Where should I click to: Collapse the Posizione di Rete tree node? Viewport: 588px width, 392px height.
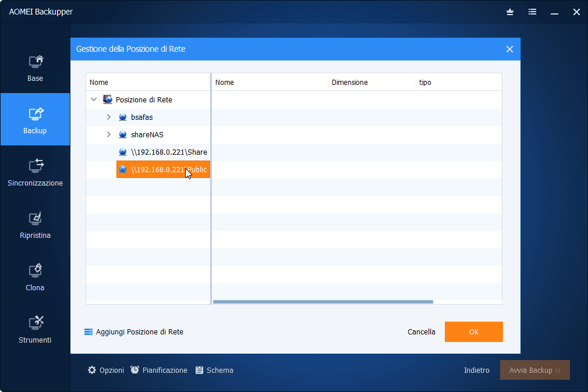(94, 99)
